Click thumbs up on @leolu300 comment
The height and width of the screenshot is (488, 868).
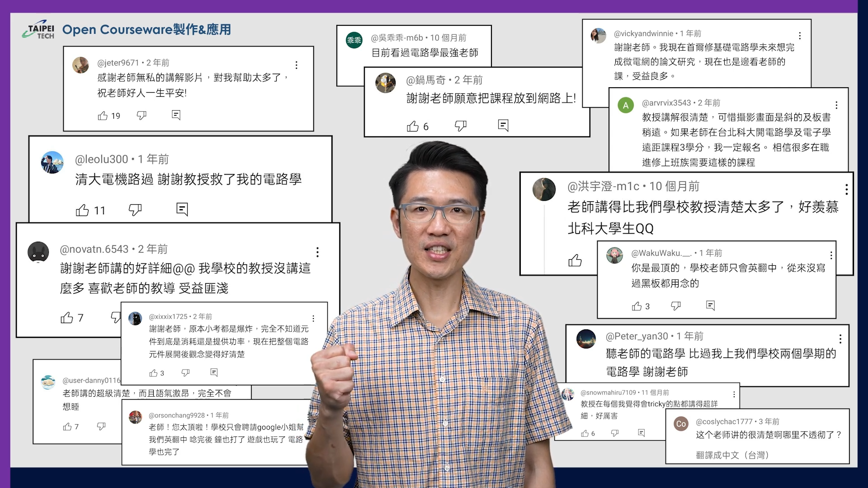pyautogui.click(x=82, y=210)
